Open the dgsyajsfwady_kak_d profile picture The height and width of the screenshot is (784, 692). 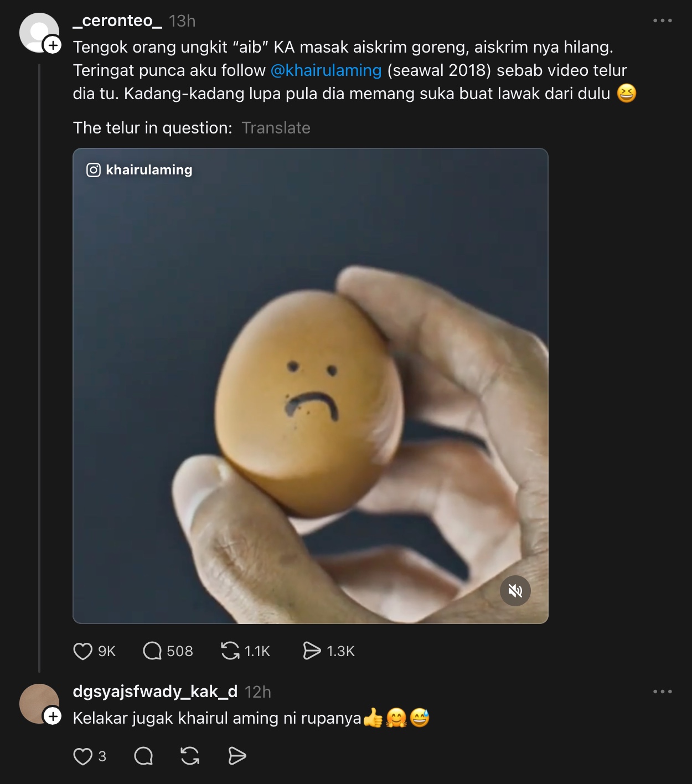coord(38,702)
